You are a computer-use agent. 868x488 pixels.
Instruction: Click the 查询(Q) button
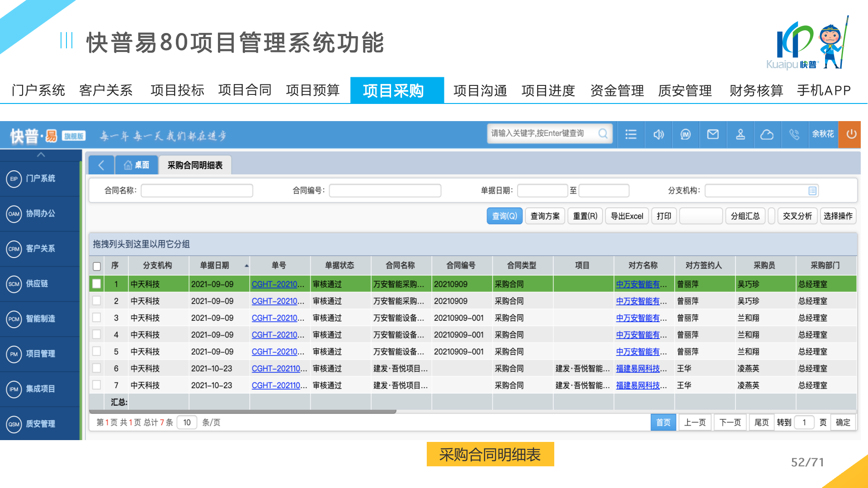pyautogui.click(x=505, y=216)
